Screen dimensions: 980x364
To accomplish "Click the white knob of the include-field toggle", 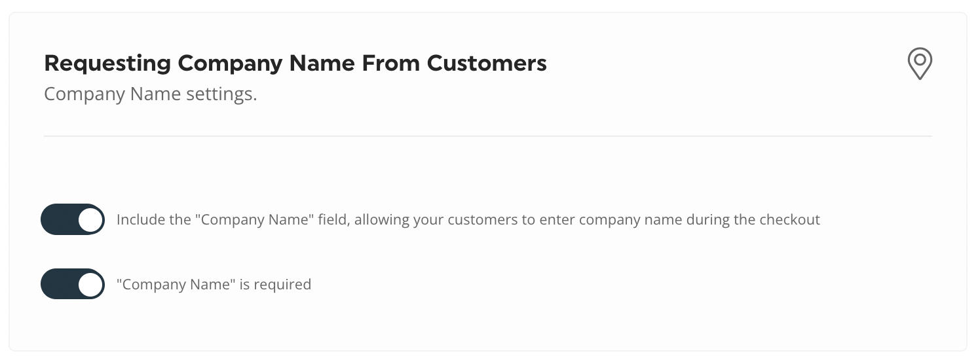I will 90,219.
